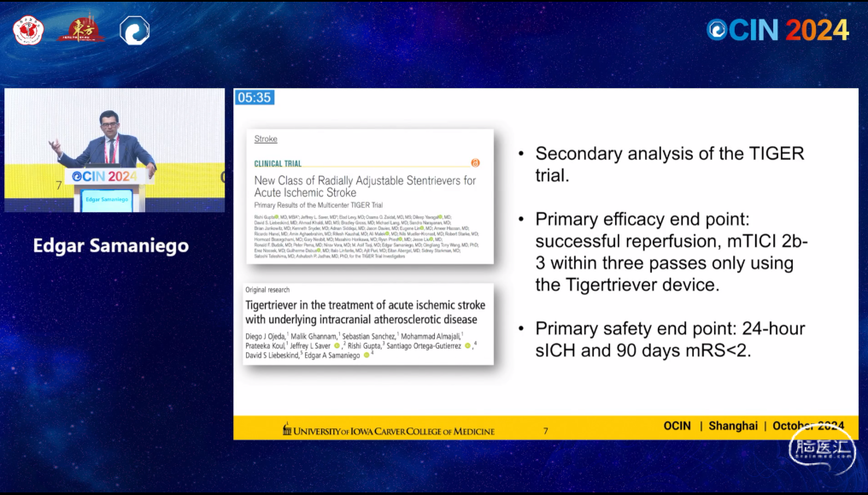Click Primary Results of Multicenter TIGER Trial subtitle

pyautogui.click(x=319, y=205)
